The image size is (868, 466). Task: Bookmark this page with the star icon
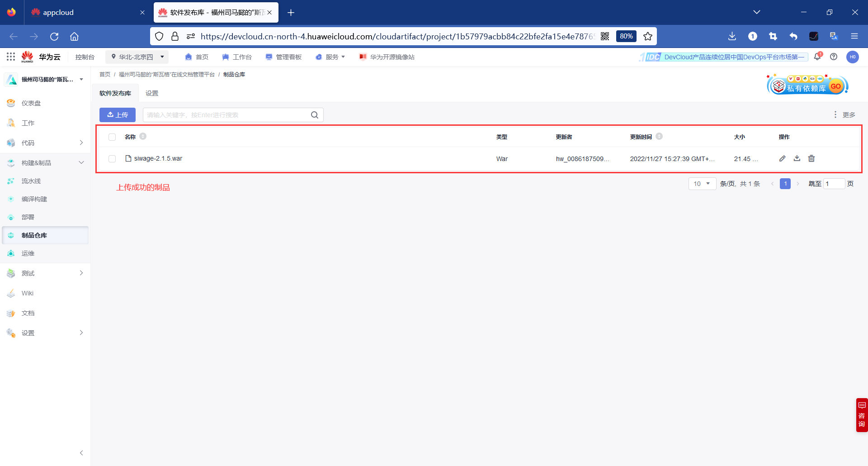(648, 36)
